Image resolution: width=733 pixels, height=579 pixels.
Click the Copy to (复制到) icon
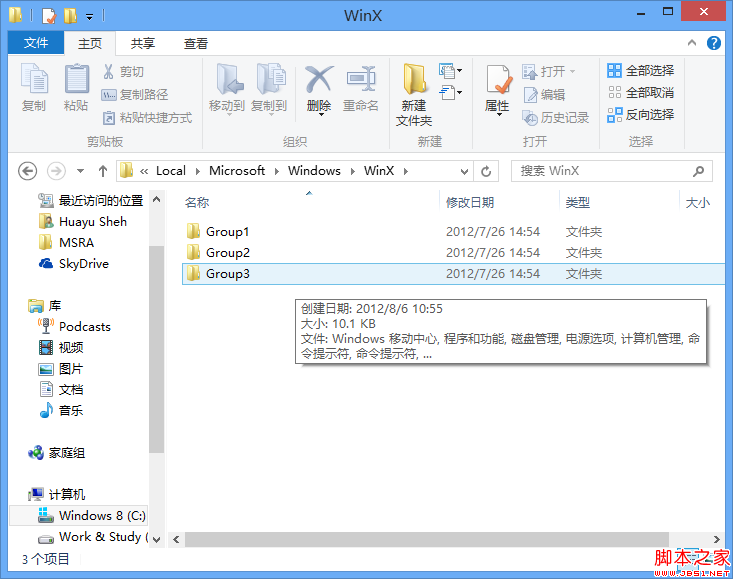click(x=271, y=79)
